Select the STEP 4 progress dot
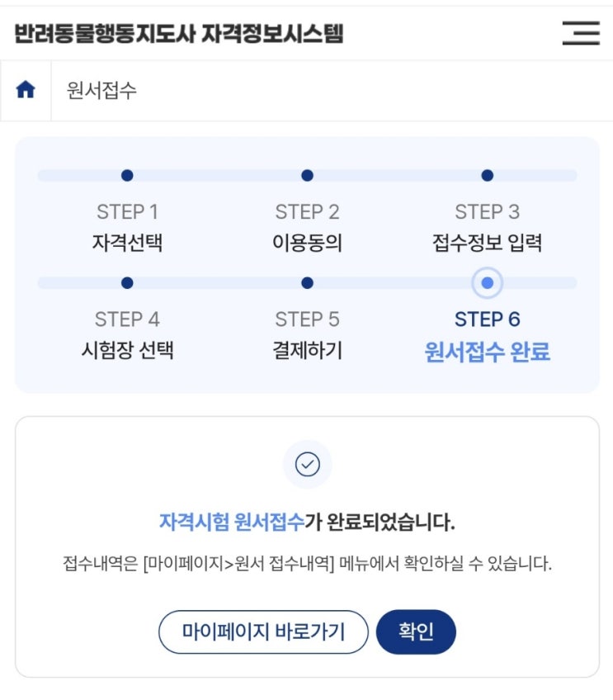The image size is (613, 700). click(127, 283)
